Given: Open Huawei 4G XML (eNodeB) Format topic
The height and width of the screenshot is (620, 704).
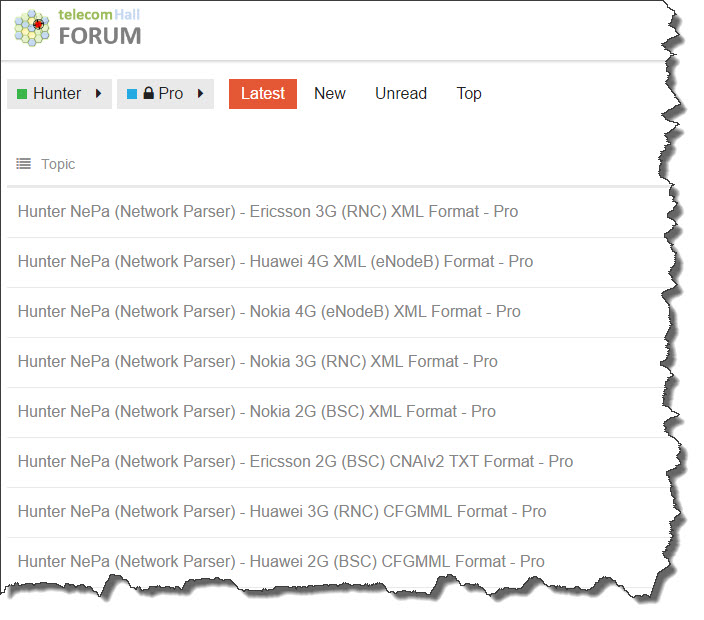Looking at the screenshot, I should 275,261.
